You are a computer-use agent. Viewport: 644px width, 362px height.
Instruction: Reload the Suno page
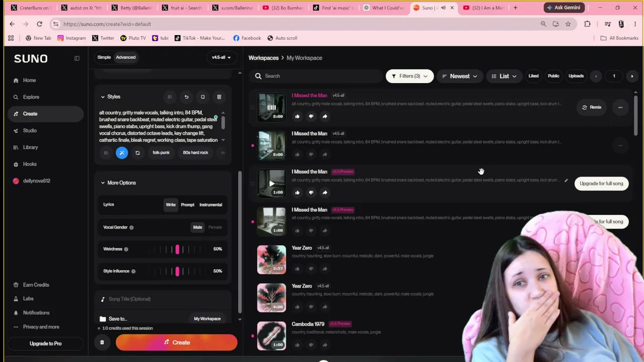click(39, 24)
